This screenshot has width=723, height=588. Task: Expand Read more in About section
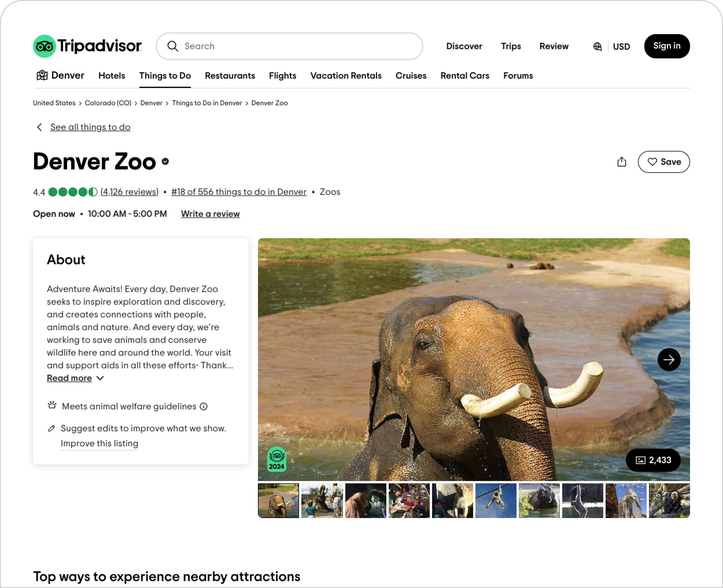click(x=75, y=378)
